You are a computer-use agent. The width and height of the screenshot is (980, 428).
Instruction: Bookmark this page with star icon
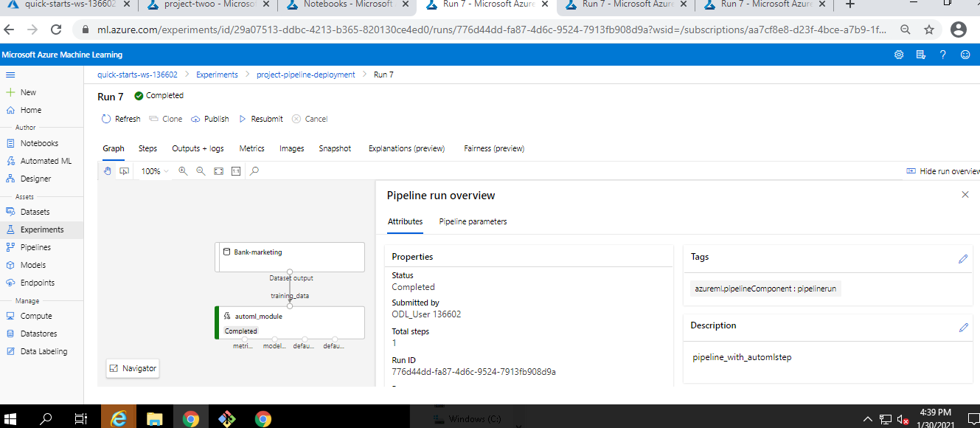pyautogui.click(x=928, y=30)
